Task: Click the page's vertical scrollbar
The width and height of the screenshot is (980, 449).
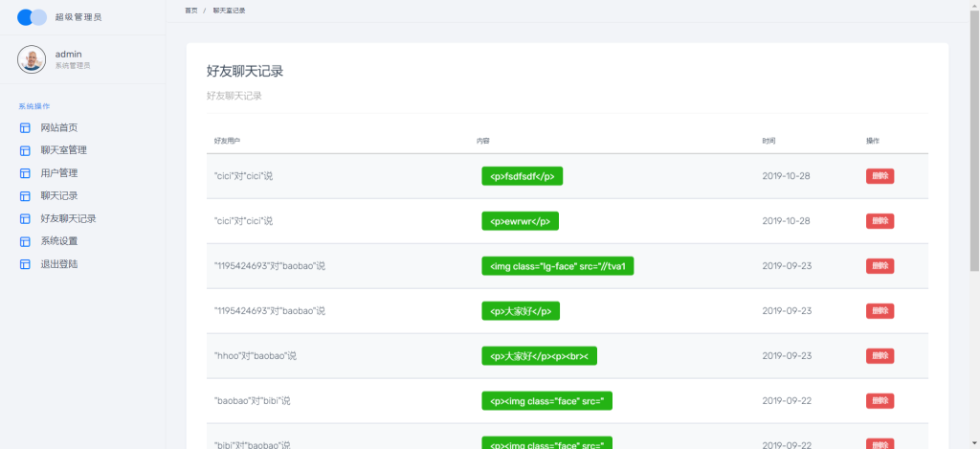Action: tap(973, 191)
